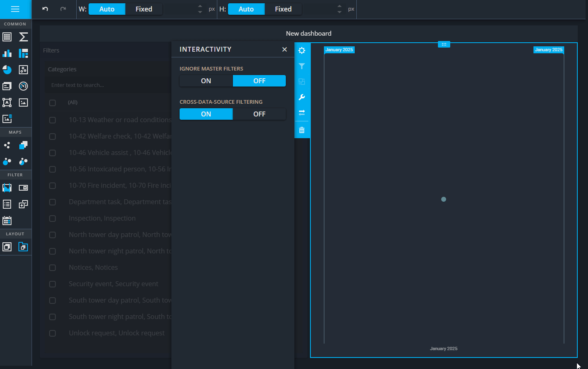Insert a Chart item
Viewport: 588px width, 369px height.
point(7,53)
